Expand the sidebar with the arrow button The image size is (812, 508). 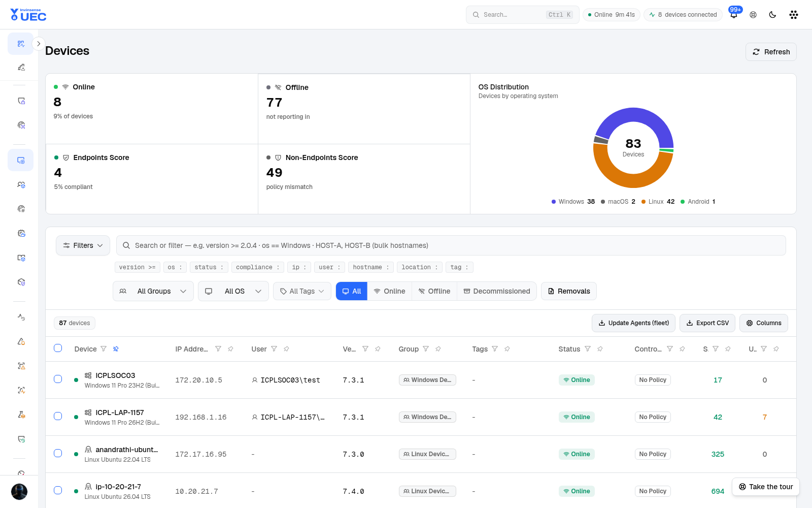pos(39,44)
